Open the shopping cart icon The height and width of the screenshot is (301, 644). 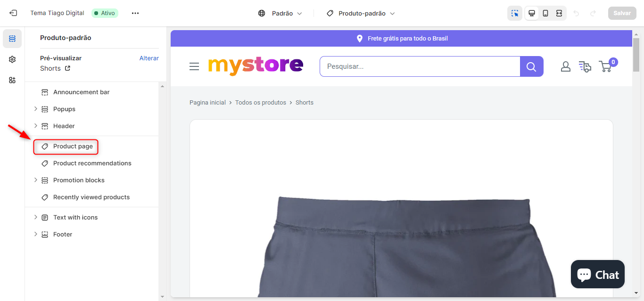[x=605, y=66]
